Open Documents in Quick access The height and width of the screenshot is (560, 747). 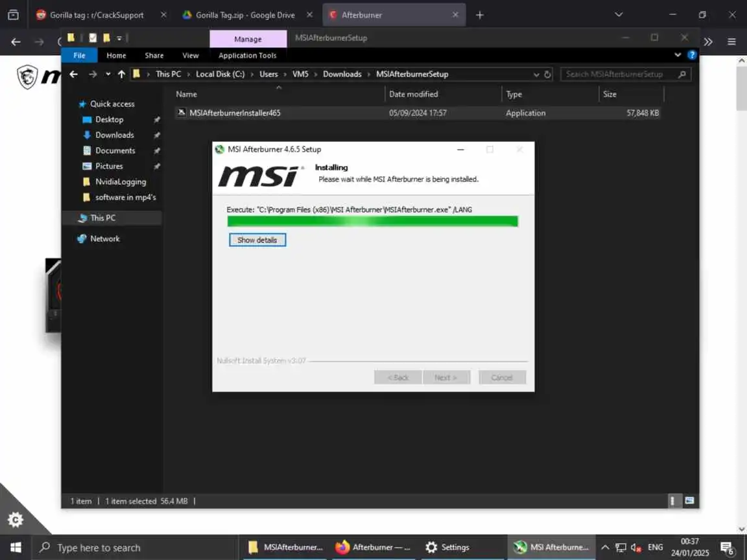click(x=115, y=150)
